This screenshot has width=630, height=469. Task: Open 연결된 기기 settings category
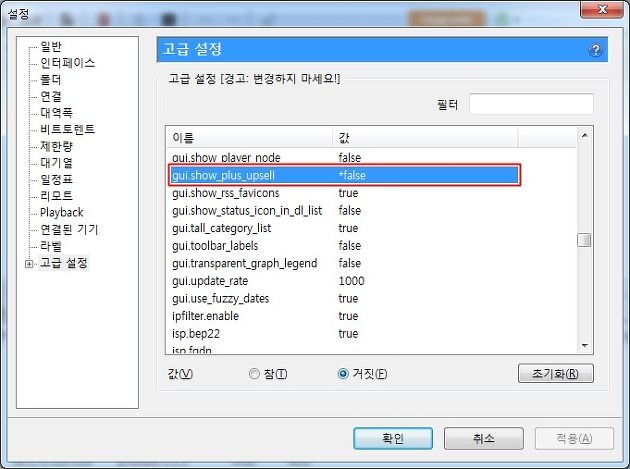click(x=69, y=229)
